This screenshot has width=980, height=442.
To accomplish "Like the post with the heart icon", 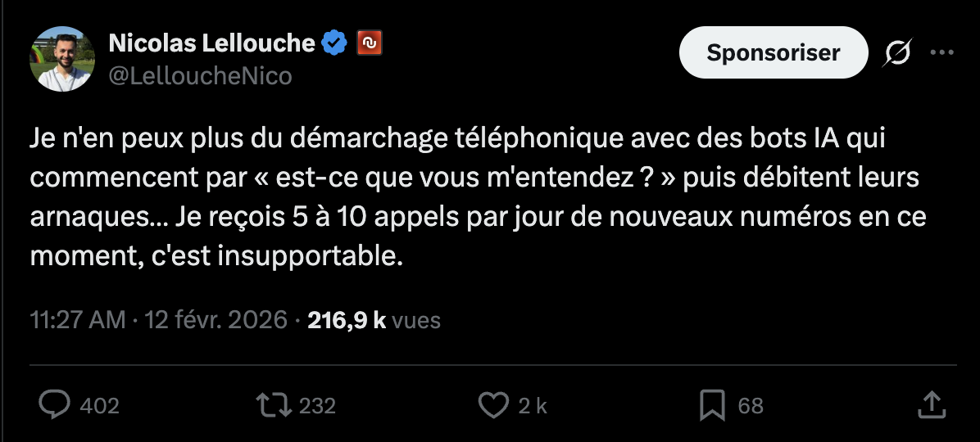I will [493, 405].
